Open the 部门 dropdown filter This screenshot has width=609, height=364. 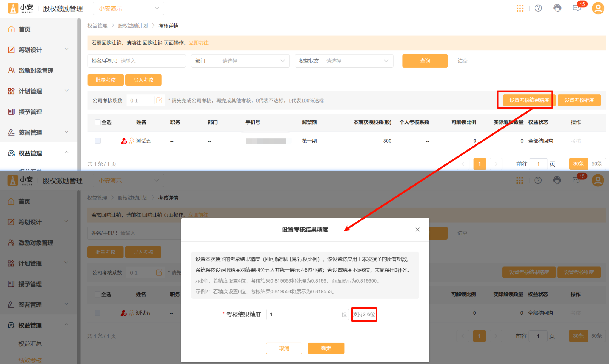[240, 61]
